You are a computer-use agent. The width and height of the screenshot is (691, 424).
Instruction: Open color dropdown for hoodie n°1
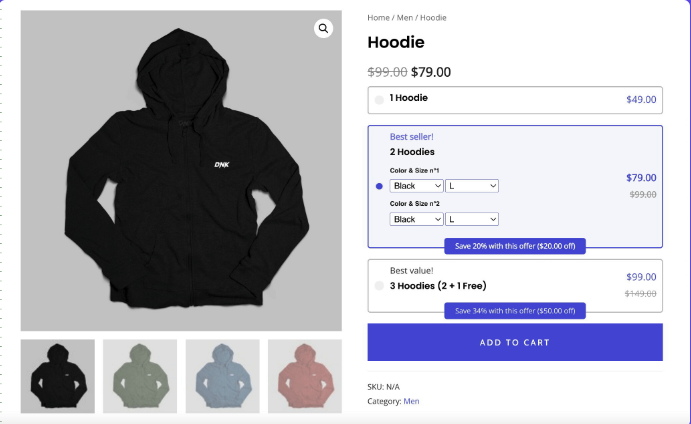[417, 186]
